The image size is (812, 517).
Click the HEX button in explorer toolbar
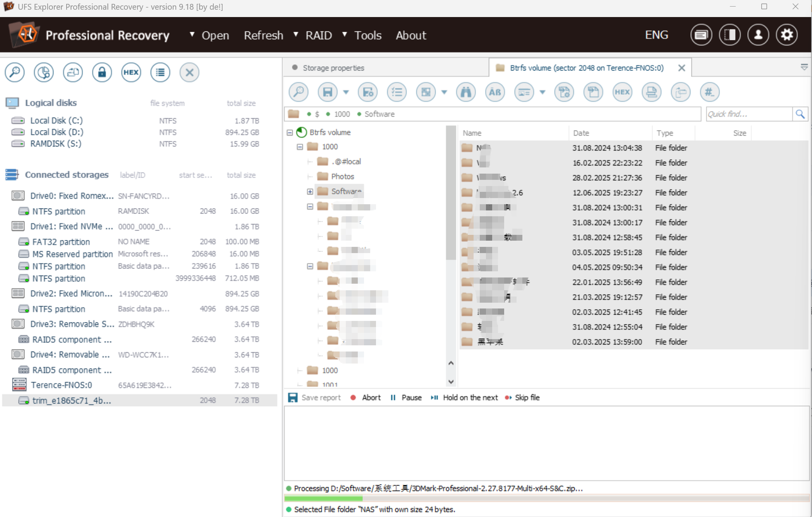click(x=622, y=92)
